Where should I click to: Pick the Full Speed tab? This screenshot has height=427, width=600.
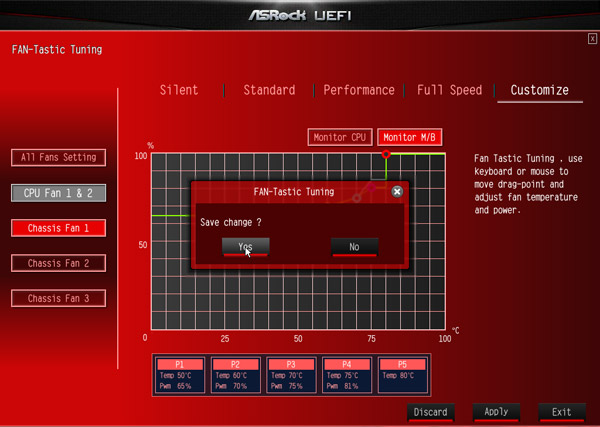[450, 90]
